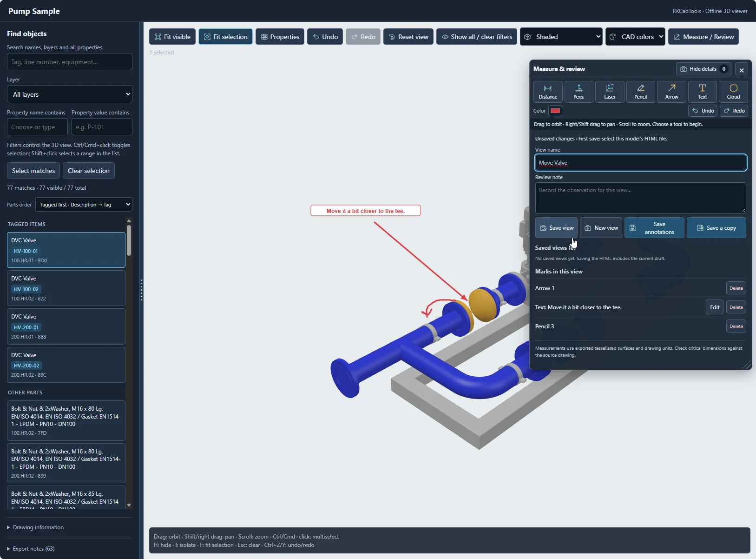Open the annotation Color swatch
Screen dimensions: 756x559
[555, 111]
